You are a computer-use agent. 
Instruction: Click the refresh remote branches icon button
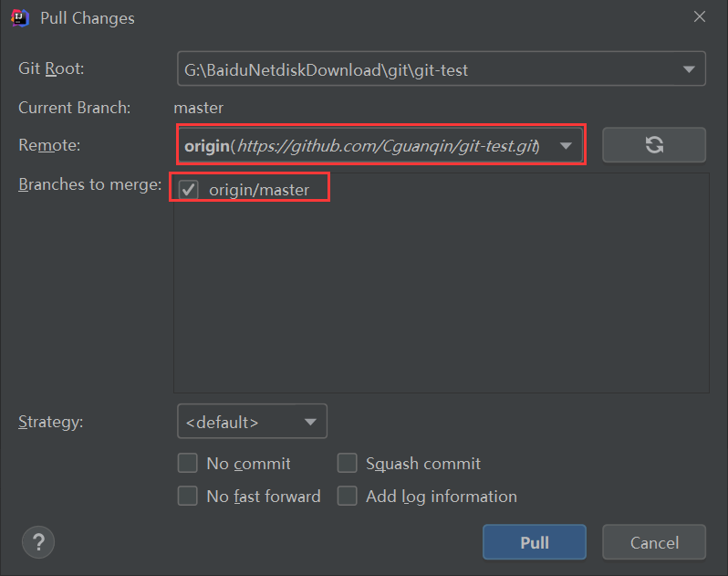[653, 144]
